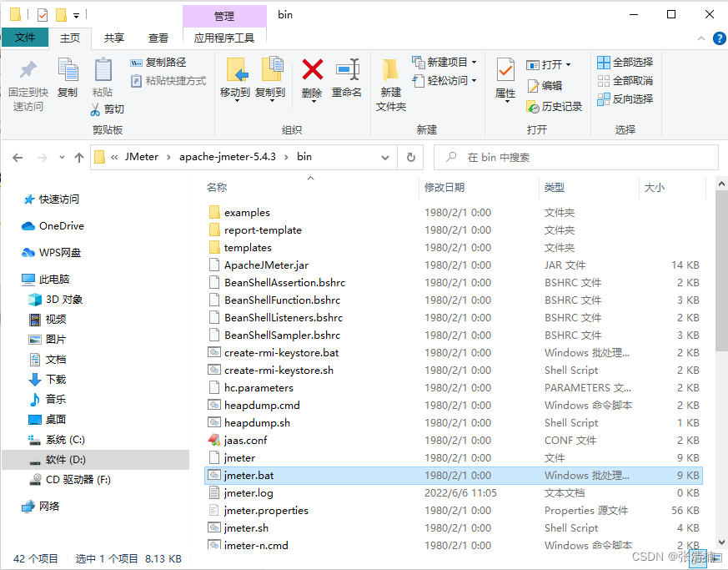Screen dimensions: 728x570
Task: Create a New Folder (新建文件夹)
Action: [390, 85]
